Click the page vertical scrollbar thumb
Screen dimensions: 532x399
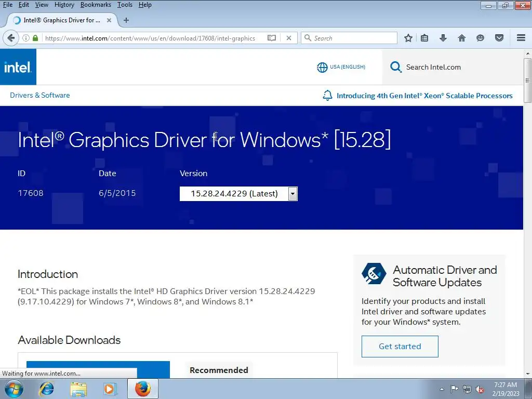coord(527,80)
